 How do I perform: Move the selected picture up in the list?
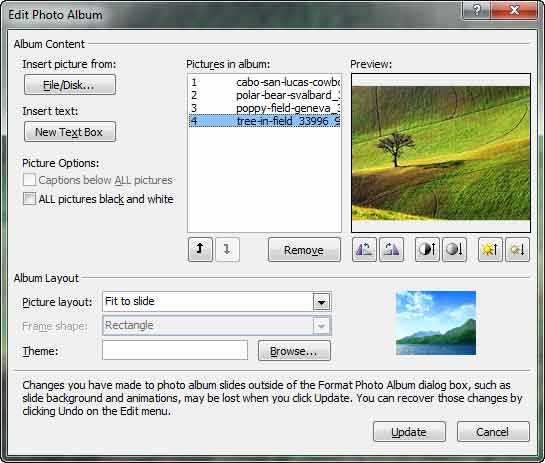(x=200, y=249)
